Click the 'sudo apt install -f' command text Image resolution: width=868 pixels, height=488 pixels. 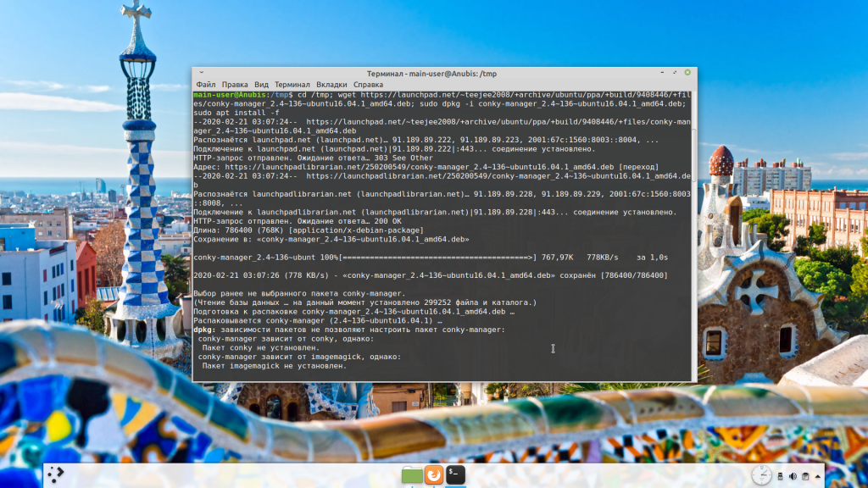(236, 113)
